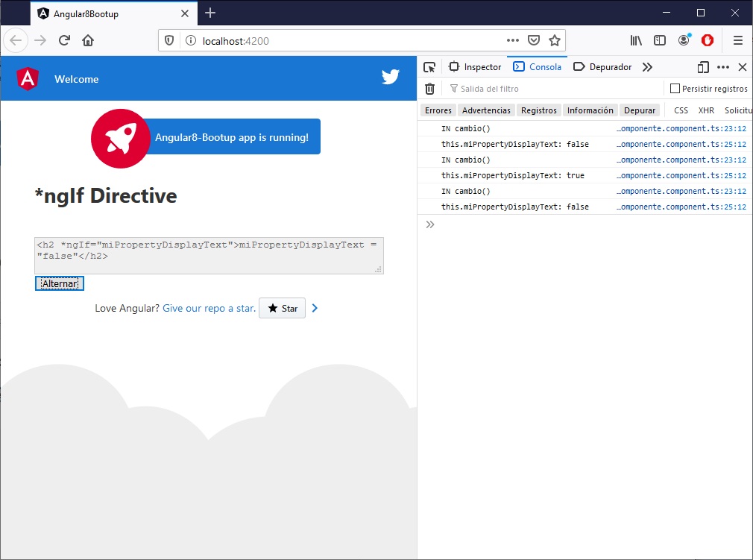Clear the console output with the trash icon

click(x=430, y=88)
